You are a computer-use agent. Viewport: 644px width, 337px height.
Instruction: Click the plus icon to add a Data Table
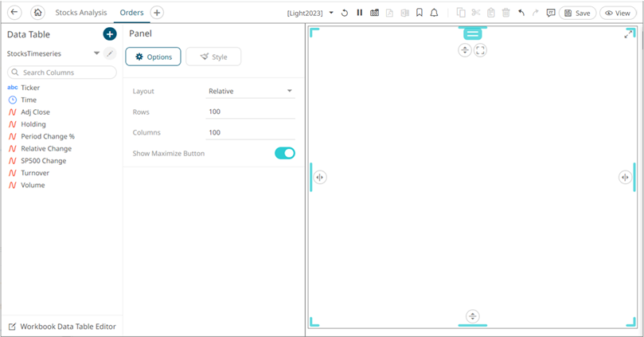pos(110,34)
